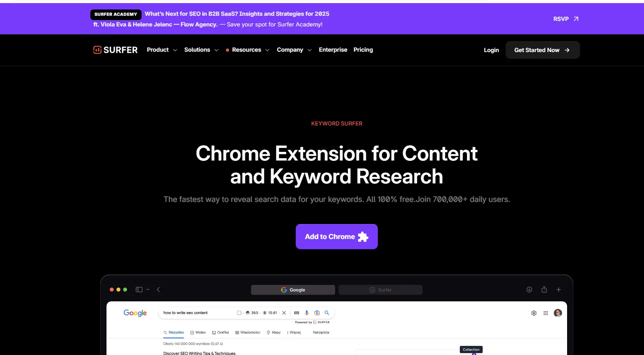The height and width of the screenshot is (355, 644).
Task: Tick the checkbox inside the search bar
Action: (239, 313)
